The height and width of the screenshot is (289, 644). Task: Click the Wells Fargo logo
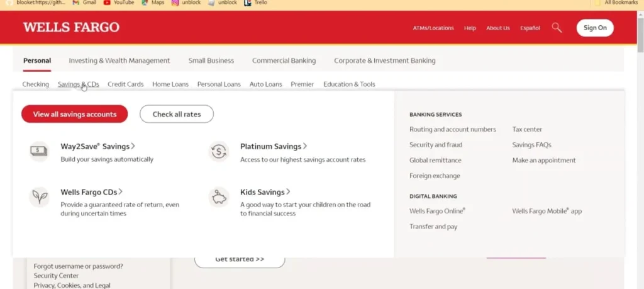pos(72,28)
